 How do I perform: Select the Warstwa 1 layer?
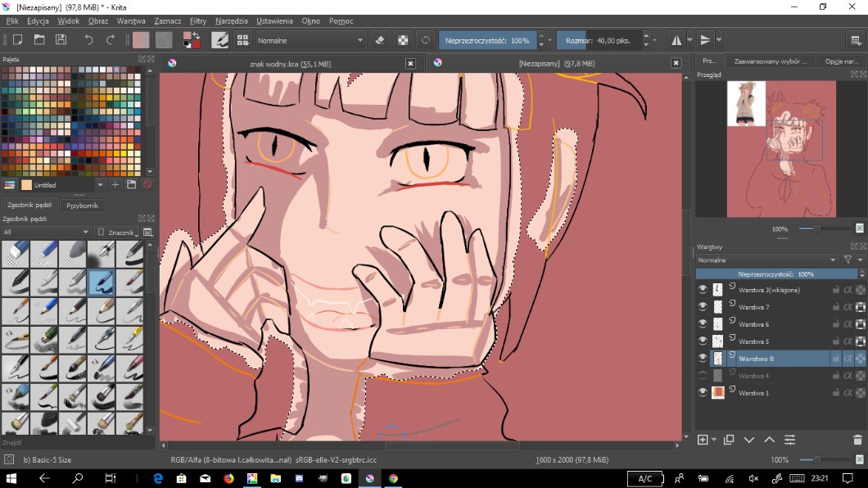pyautogui.click(x=753, y=393)
